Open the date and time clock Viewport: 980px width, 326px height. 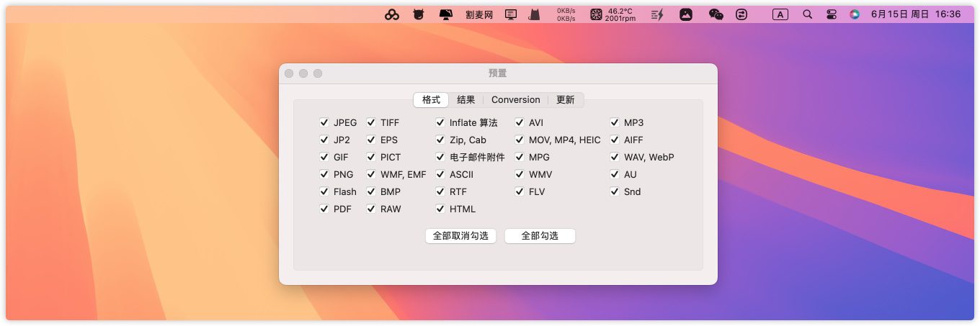pos(916,14)
